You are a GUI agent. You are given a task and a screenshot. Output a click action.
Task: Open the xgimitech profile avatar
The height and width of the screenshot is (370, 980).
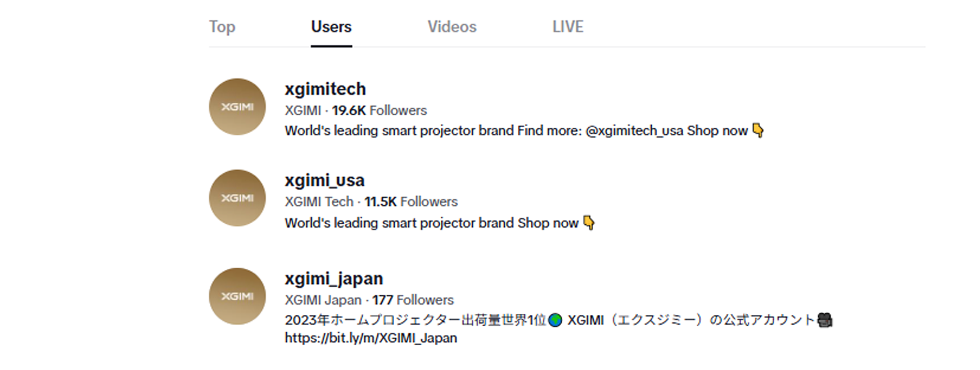237,107
